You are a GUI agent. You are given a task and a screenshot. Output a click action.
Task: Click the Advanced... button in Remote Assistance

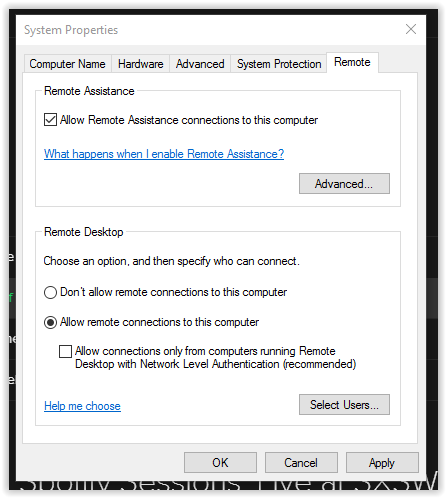[x=344, y=183]
